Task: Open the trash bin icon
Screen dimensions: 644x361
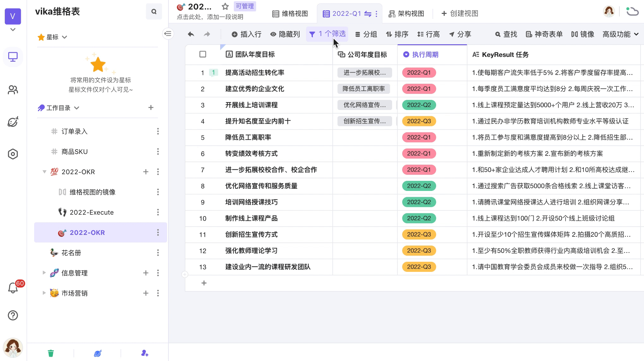Action: tap(51, 353)
